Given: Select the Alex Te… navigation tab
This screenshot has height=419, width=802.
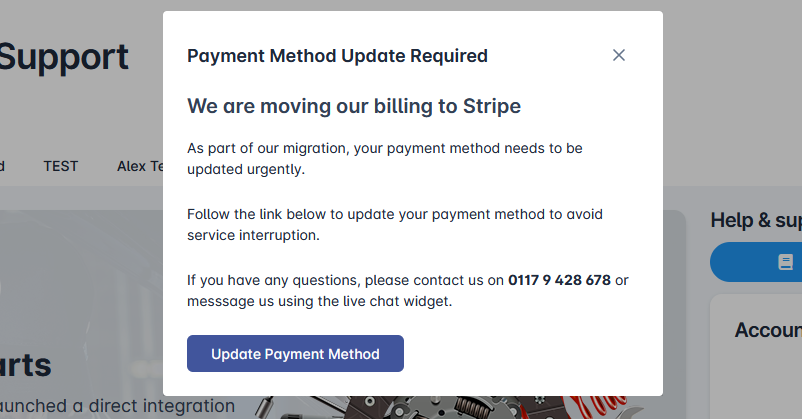Looking at the screenshot, I should pyautogui.click(x=140, y=166).
